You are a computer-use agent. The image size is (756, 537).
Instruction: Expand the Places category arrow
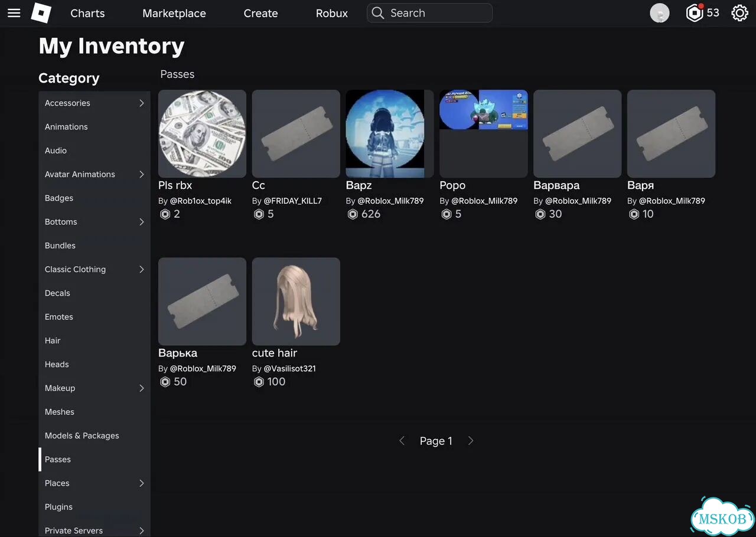142,483
